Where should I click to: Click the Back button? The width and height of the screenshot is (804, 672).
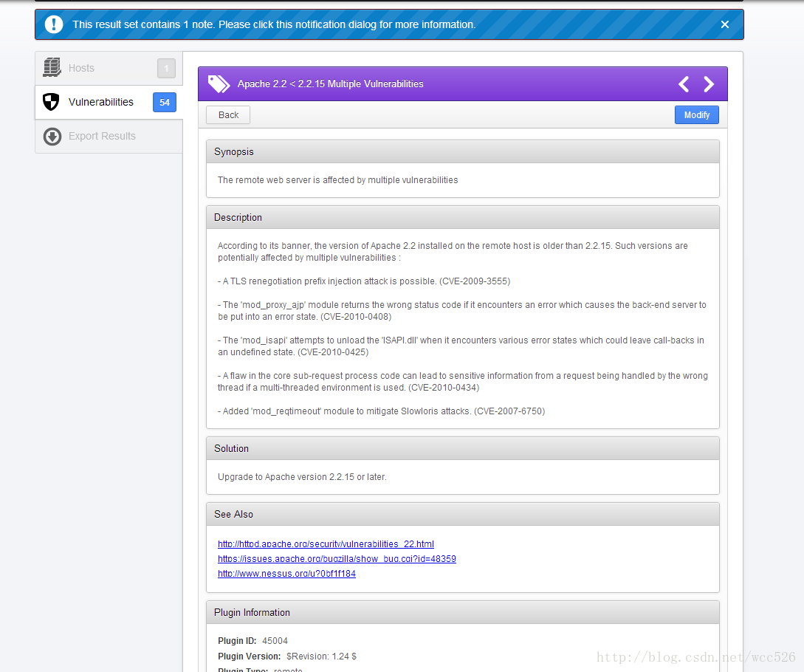[x=228, y=115]
